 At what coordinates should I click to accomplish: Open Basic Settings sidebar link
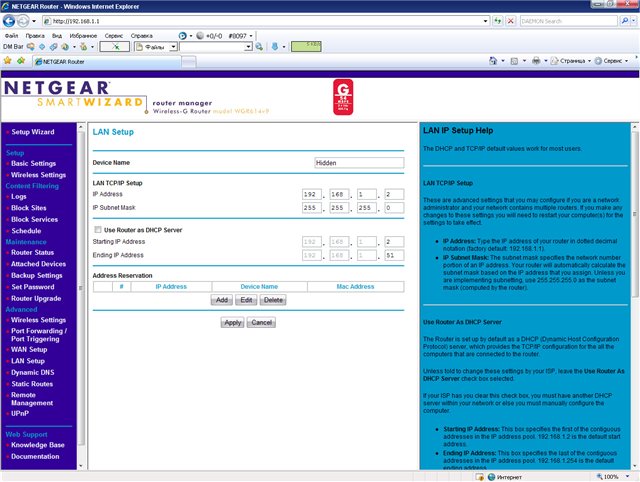click(x=33, y=163)
